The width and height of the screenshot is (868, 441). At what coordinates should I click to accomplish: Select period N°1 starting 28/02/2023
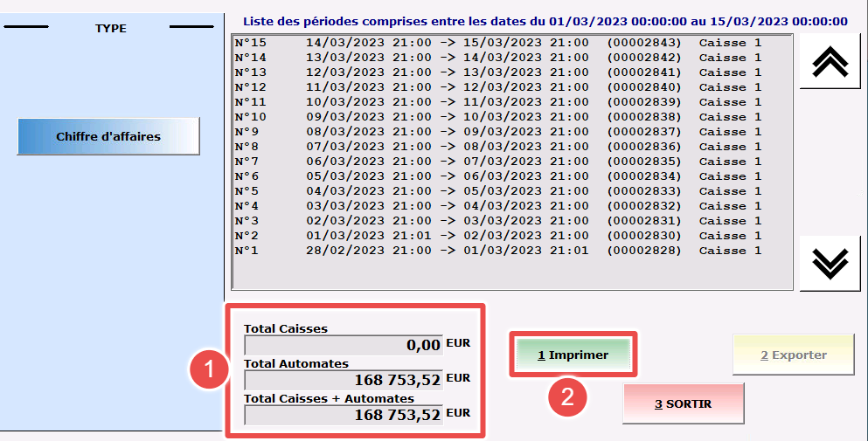click(x=498, y=251)
